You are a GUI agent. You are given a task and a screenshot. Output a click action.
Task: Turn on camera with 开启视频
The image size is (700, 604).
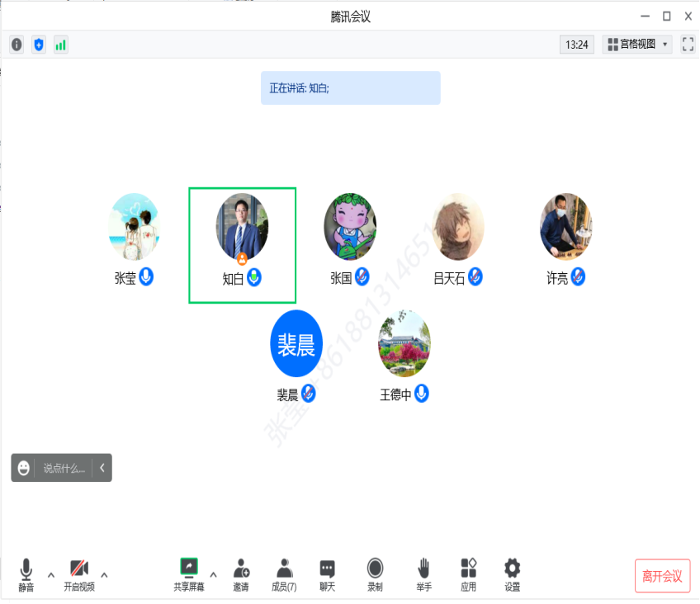pos(79,573)
